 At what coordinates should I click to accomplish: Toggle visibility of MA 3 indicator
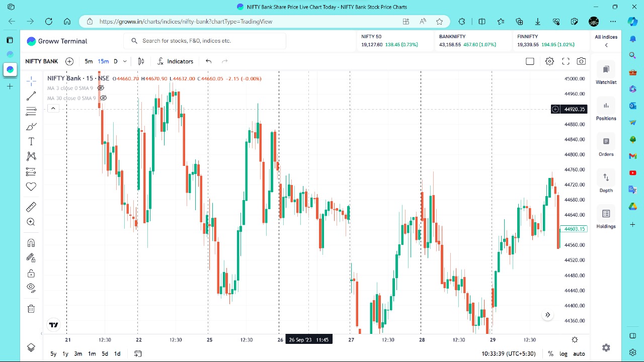click(x=101, y=88)
